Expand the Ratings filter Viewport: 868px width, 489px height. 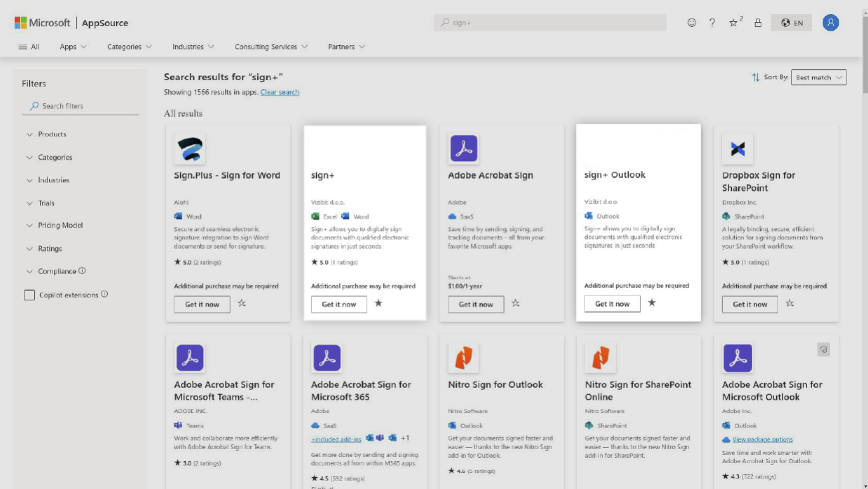click(44, 249)
